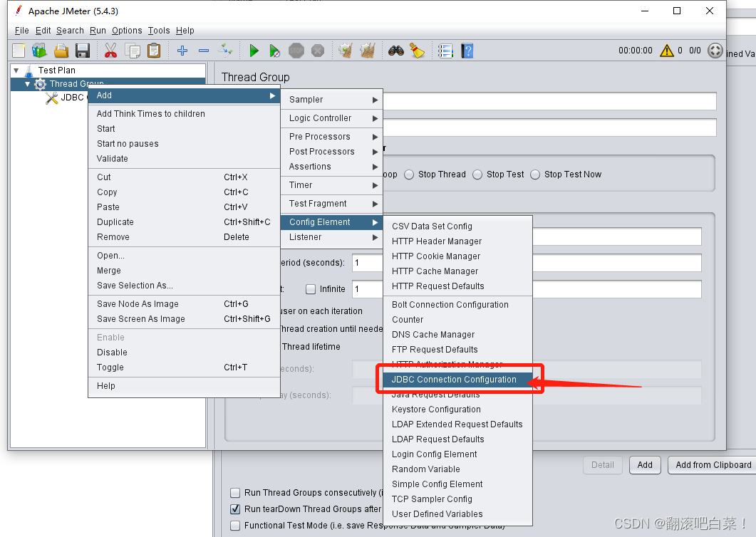Select Test Fragment submenu entry
Viewport: 756px width, 537px height.
point(332,204)
